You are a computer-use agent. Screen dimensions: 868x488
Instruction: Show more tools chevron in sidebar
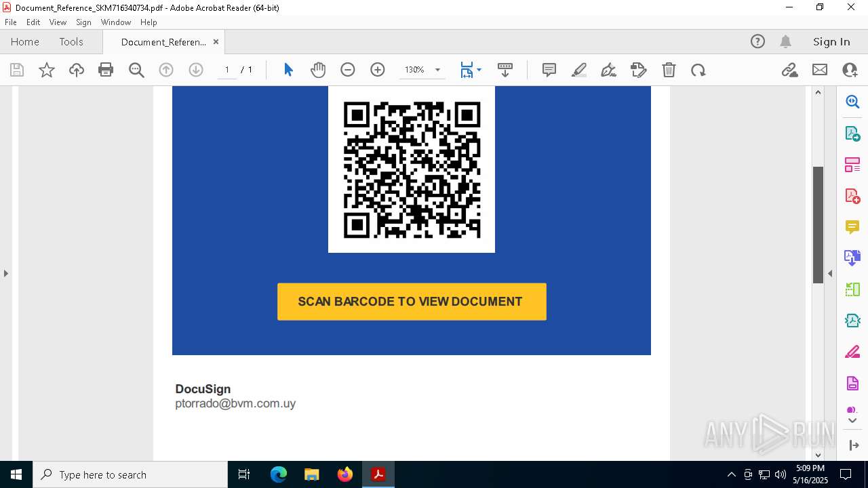(852, 420)
